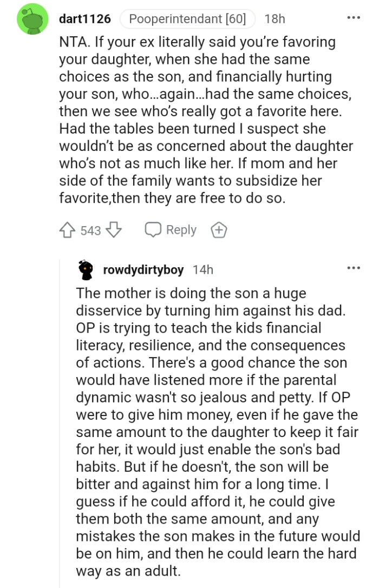Open options menu for dart1126's comment
The height and width of the screenshot is (588, 379).
pos(354,18)
